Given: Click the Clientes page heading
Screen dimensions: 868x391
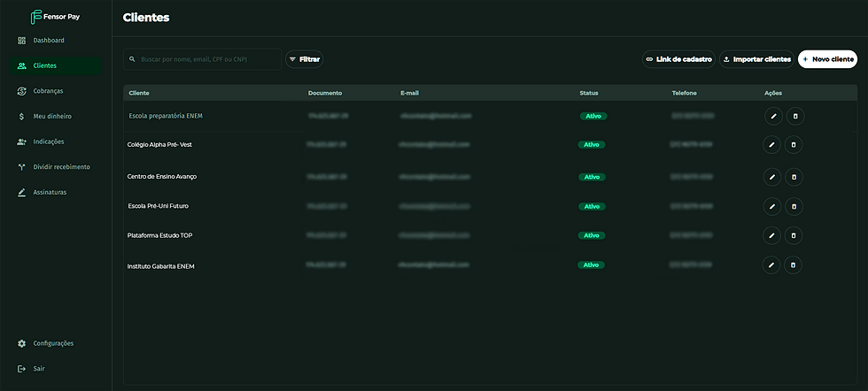Looking at the screenshot, I should coord(146,18).
